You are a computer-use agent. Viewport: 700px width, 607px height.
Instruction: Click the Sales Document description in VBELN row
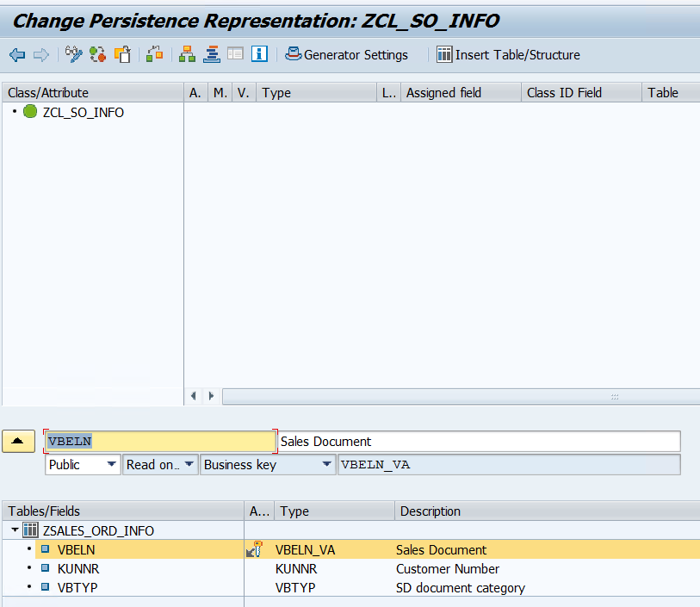[441, 550]
